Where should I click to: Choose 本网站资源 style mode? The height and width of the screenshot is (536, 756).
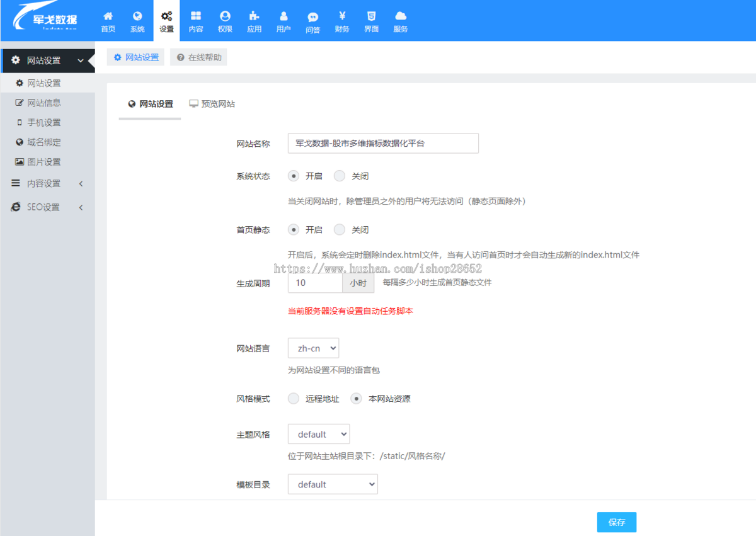357,399
